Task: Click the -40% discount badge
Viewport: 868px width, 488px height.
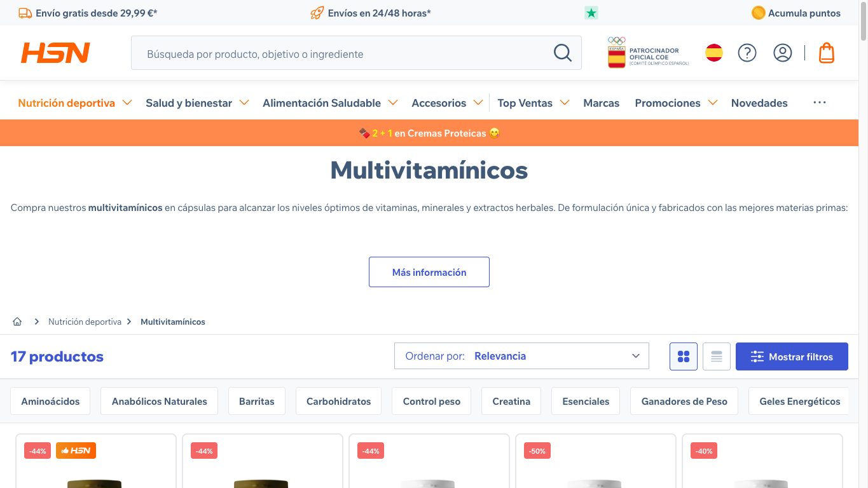Action: coord(704,451)
